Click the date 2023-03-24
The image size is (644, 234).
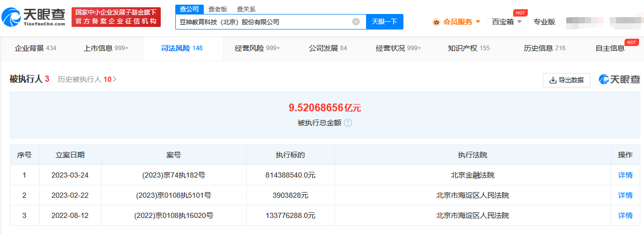point(70,175)
